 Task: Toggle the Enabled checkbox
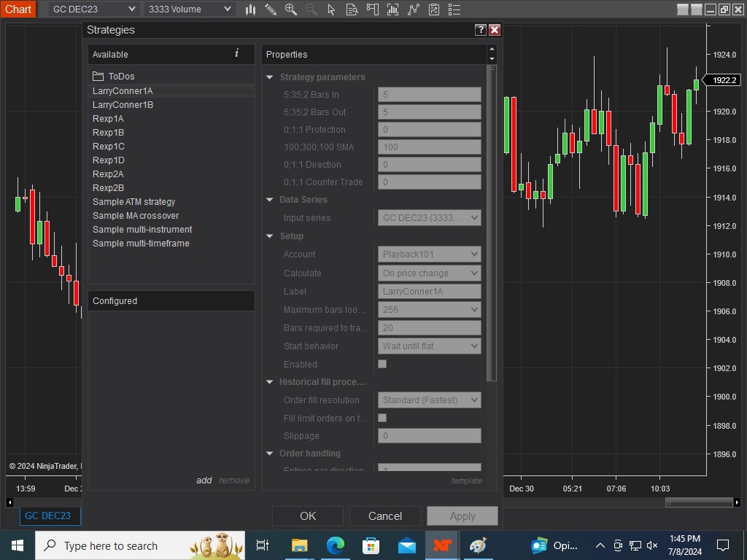[382, 364]
